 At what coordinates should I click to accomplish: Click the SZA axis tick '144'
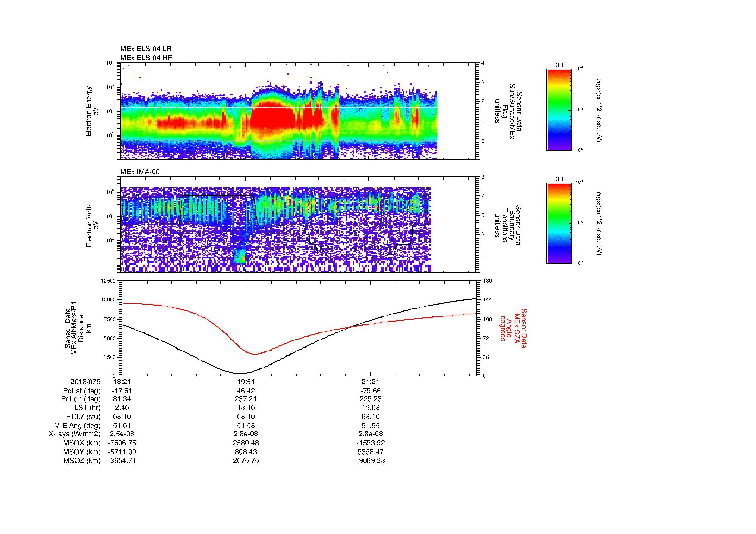pyautogui.click(x=487, y=300)
